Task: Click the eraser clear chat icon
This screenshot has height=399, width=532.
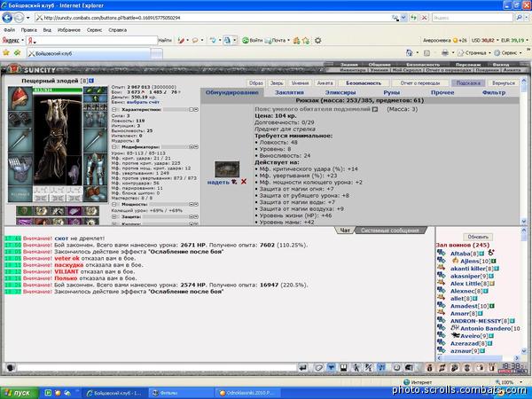Action: (318, 368)
